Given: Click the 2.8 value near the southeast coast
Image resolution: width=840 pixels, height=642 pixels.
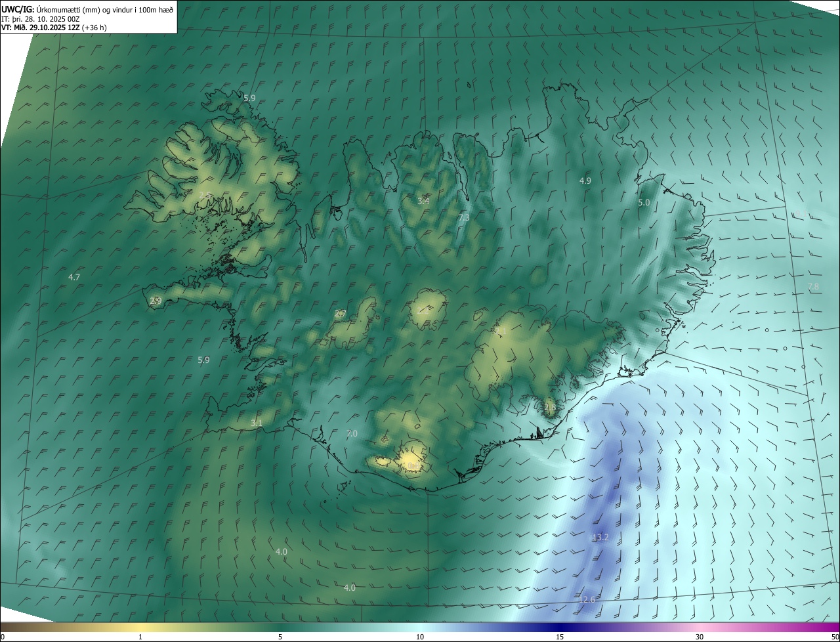Looking at the screenshot, I should tap(550, 408).
